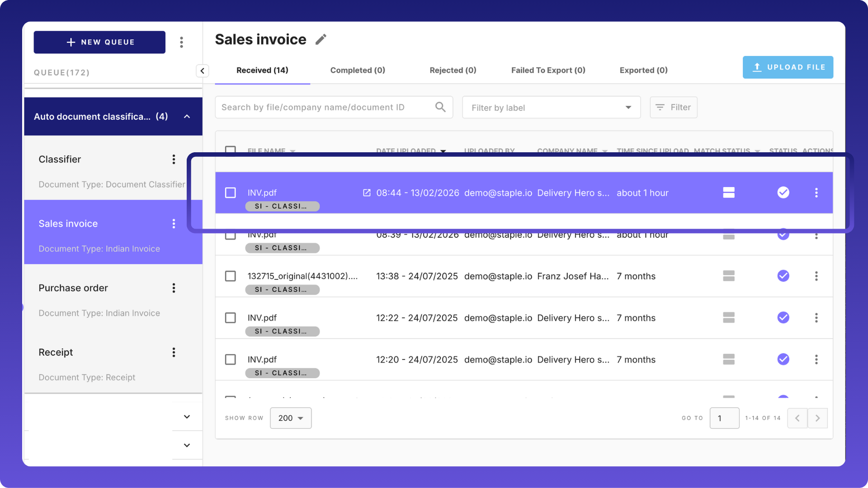868x488 pixels.
Task: Go to the next page of results
Action: pos(818,418)
